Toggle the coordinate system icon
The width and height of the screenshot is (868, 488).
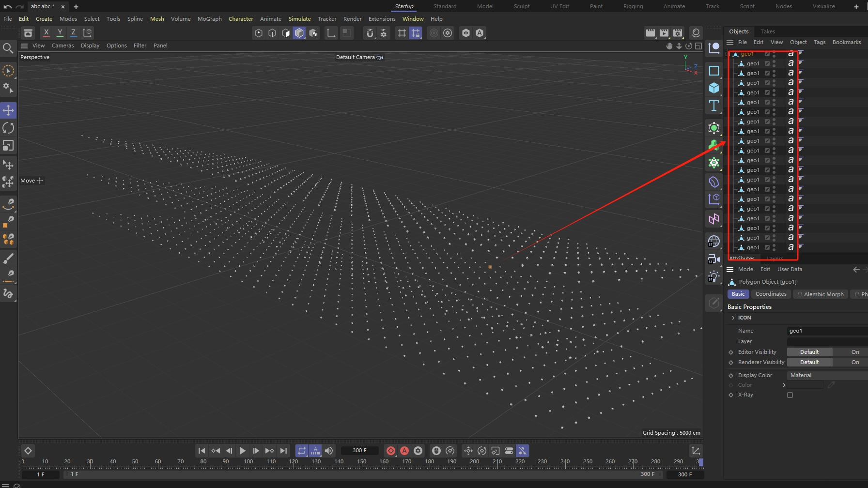point(87,32)
